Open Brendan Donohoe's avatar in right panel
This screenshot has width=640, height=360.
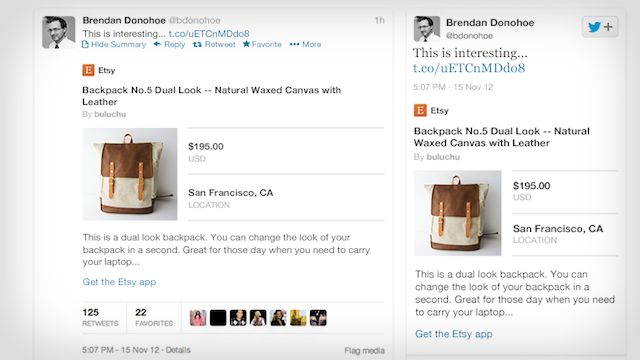coord(427,29)
